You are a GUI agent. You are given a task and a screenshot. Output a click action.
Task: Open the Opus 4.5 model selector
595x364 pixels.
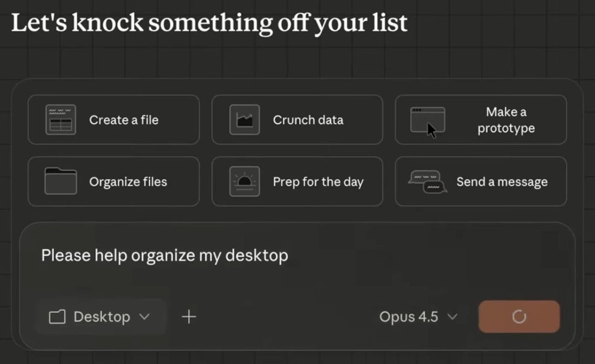point(417,317)
